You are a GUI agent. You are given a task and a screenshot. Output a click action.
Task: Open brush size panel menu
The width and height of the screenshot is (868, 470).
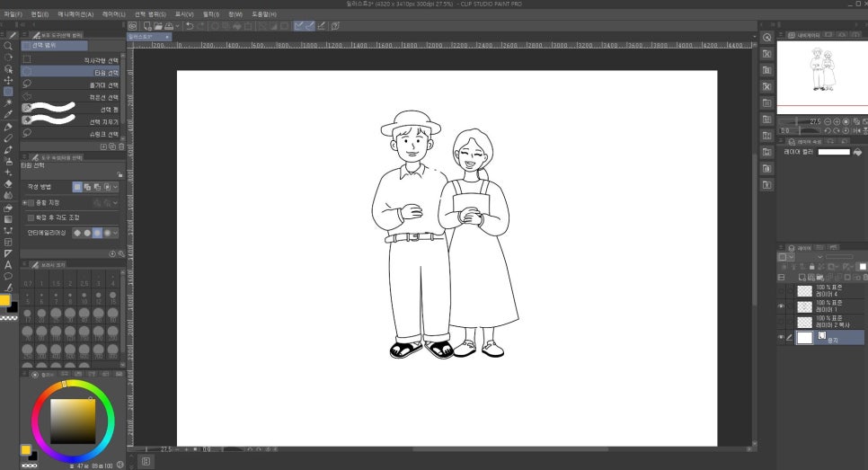click(24, 264)
